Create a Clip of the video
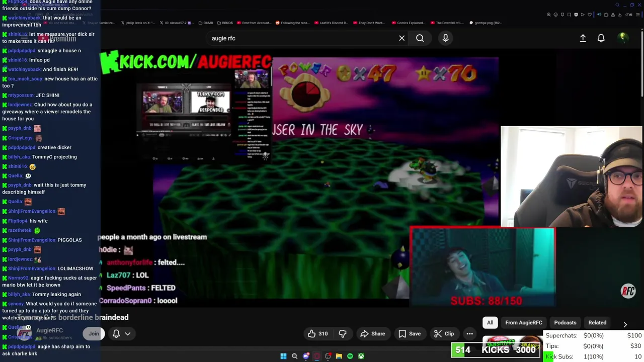Viewport: 644px width, 362px height. click(444, 334)
